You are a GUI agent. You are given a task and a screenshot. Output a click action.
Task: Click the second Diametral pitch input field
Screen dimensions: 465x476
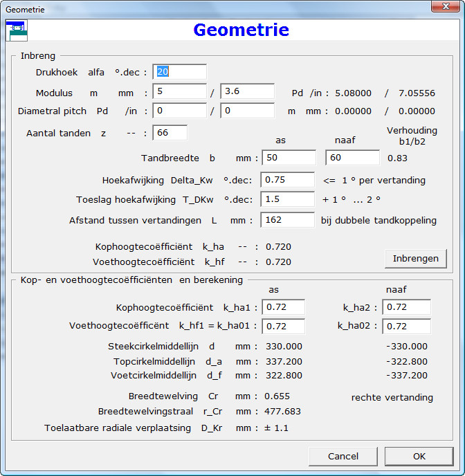pos(247,111)
